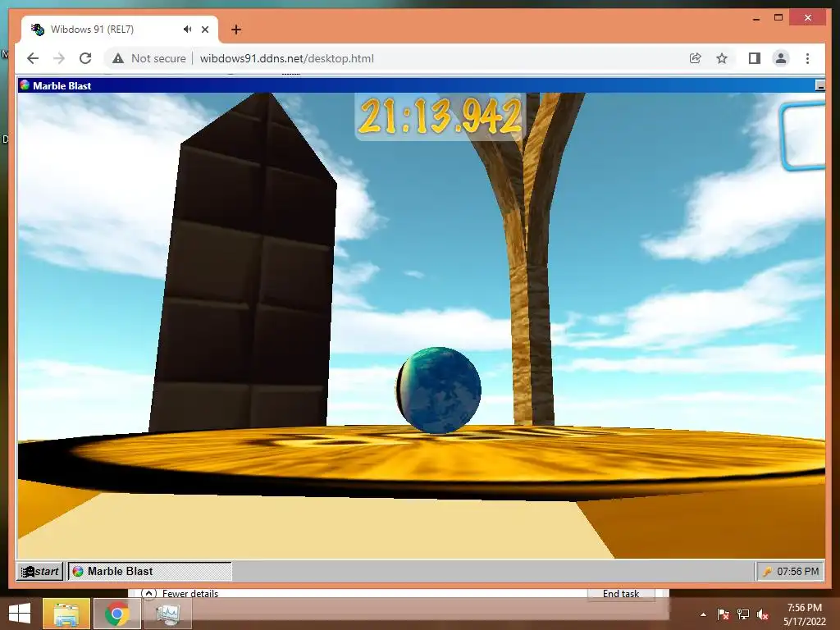Click the muted volume tray icon

click(763, 614)
